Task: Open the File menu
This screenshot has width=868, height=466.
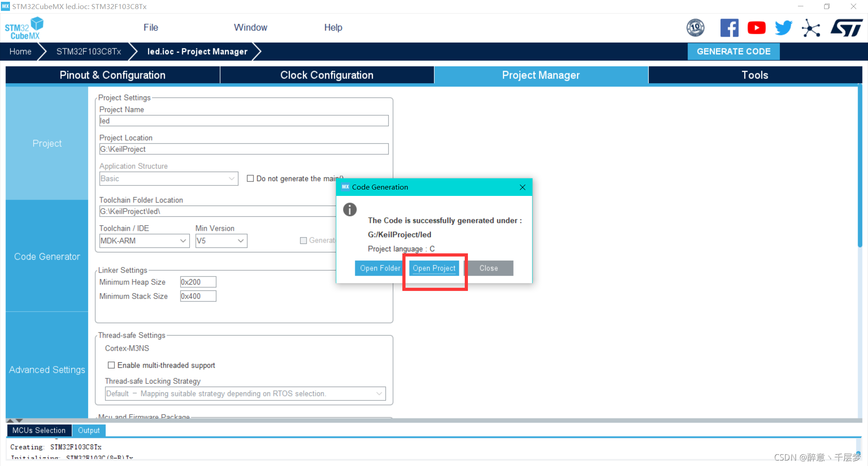Action: [151, 28]
